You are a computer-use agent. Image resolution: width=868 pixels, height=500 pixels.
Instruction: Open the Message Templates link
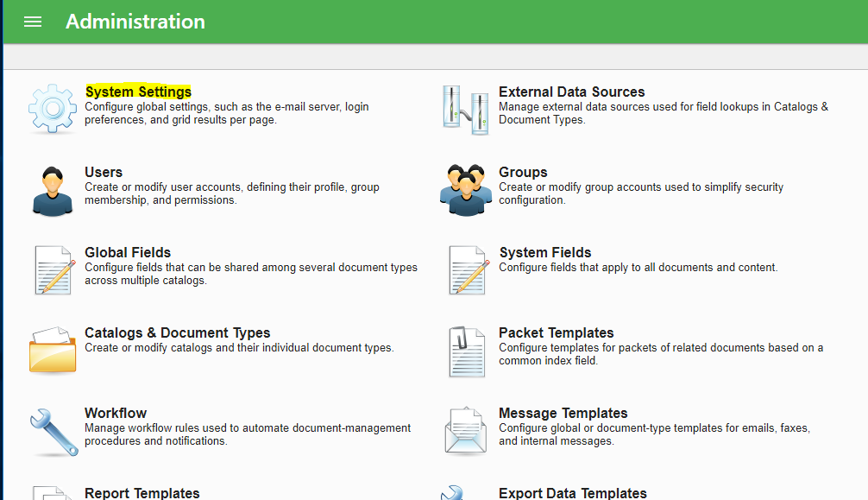[563, 413]
